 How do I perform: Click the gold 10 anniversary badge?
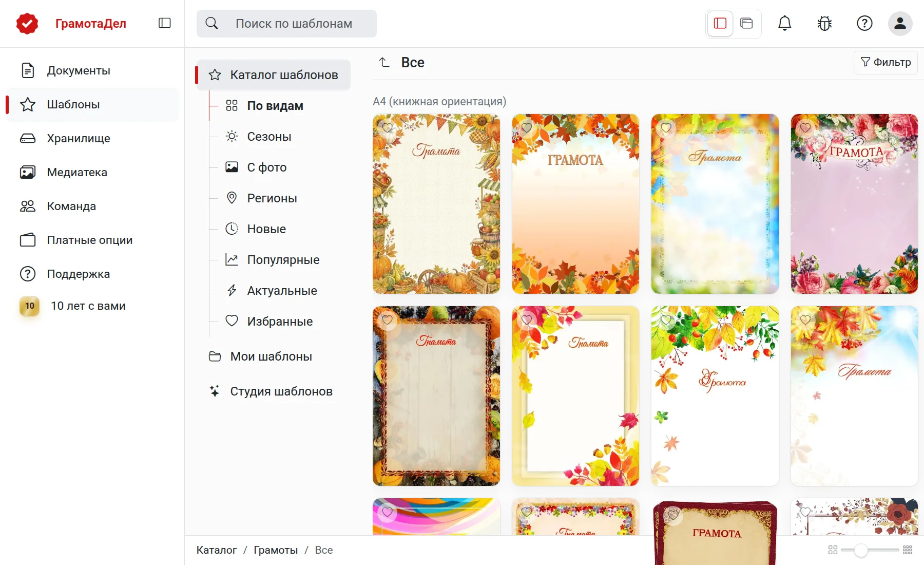tap(30, 306)
